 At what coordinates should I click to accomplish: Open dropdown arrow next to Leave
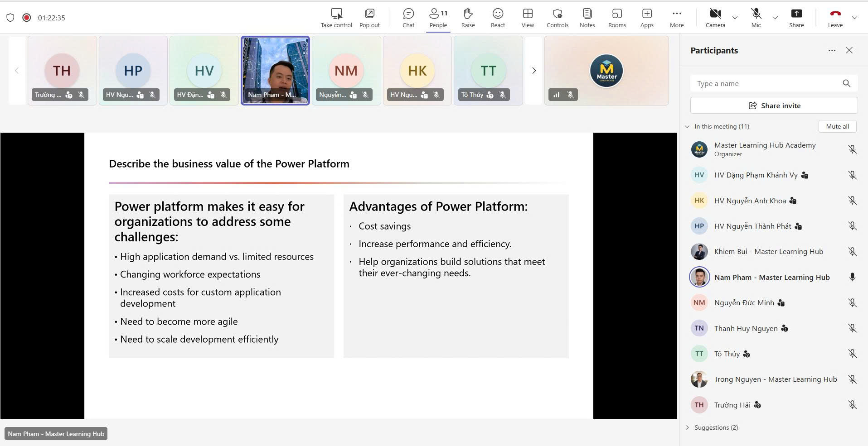pyautogui.click(x=854, y=18)
